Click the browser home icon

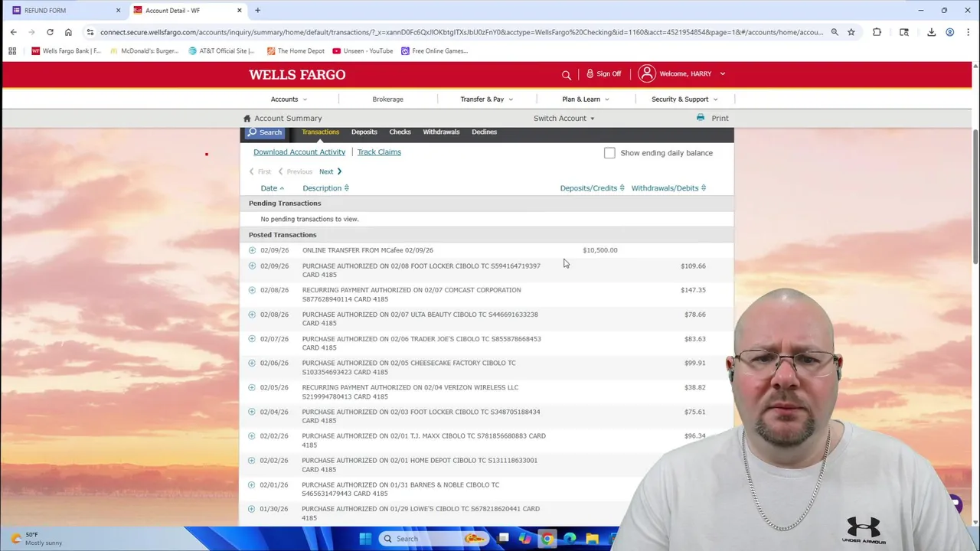pos(68,32)
